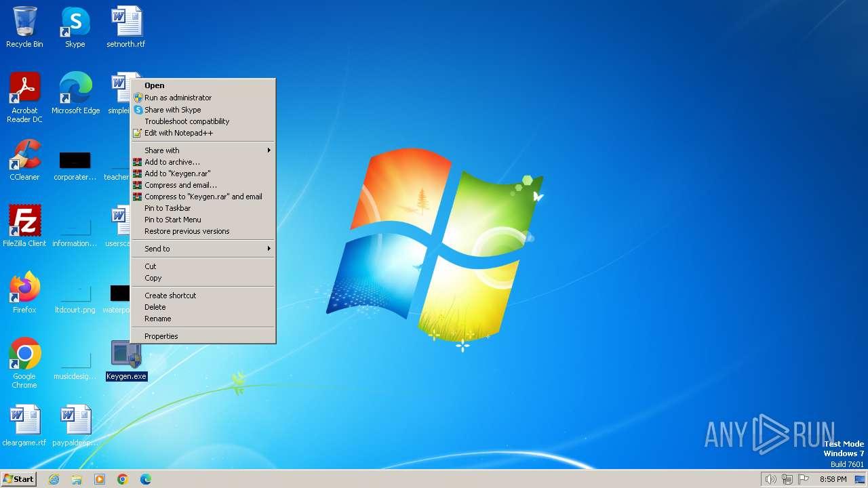Screen dimensions: 868x488
Task: Click the volume speaker tray icon
Action: click(x=770, y=479)
